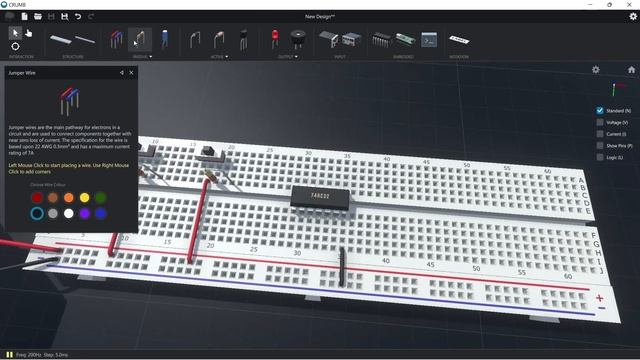Click the short black jumper wire on board

click(342, 267)
